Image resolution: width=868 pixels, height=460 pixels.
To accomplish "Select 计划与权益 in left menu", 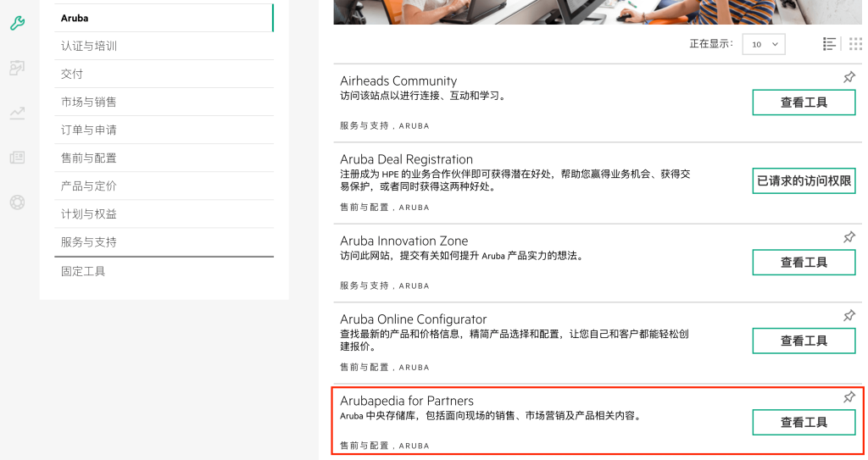I will pos(164,213).
